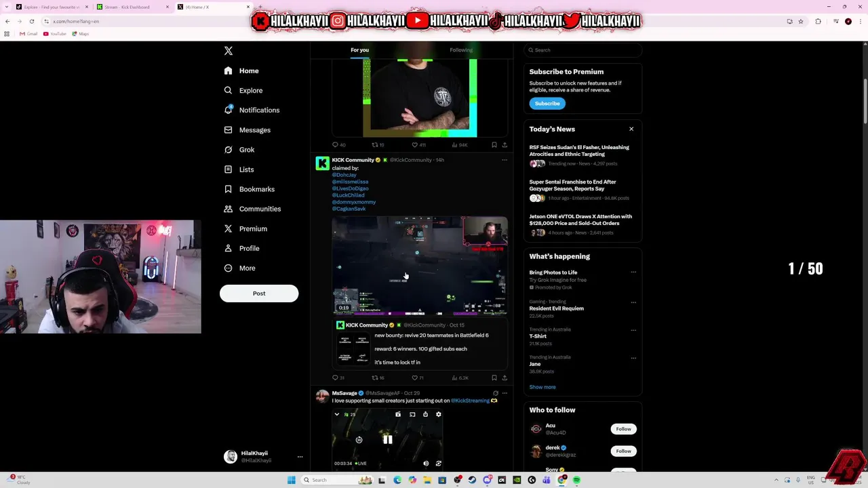Open options for T-Shirt trend
868x488 pixels.
point(633,330)
